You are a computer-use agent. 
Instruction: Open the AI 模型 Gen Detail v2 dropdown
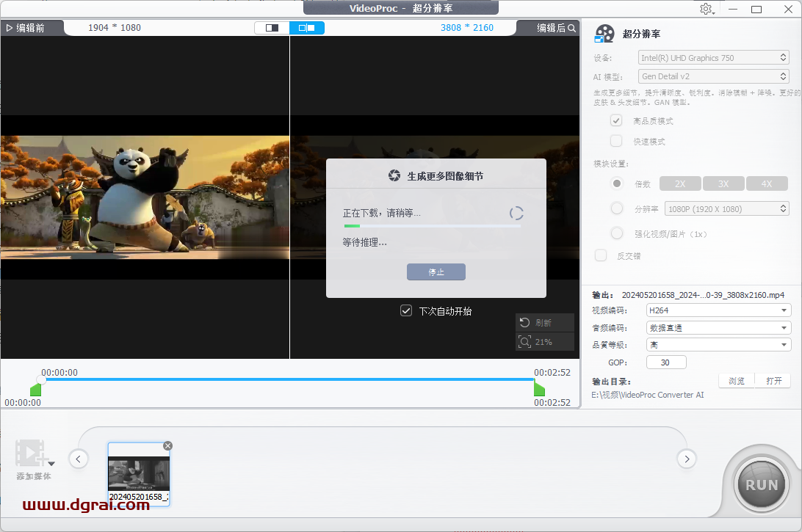(x=714, y=76)
